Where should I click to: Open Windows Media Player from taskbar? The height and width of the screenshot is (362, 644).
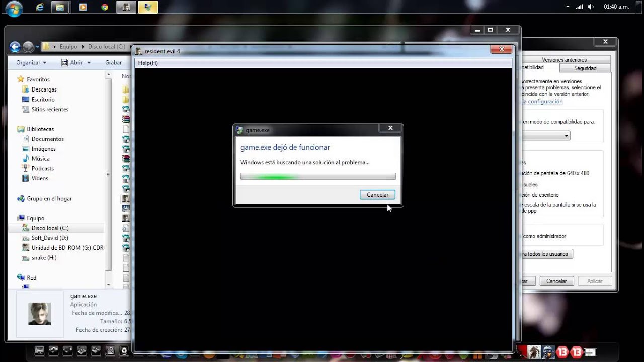pos(83,7)
